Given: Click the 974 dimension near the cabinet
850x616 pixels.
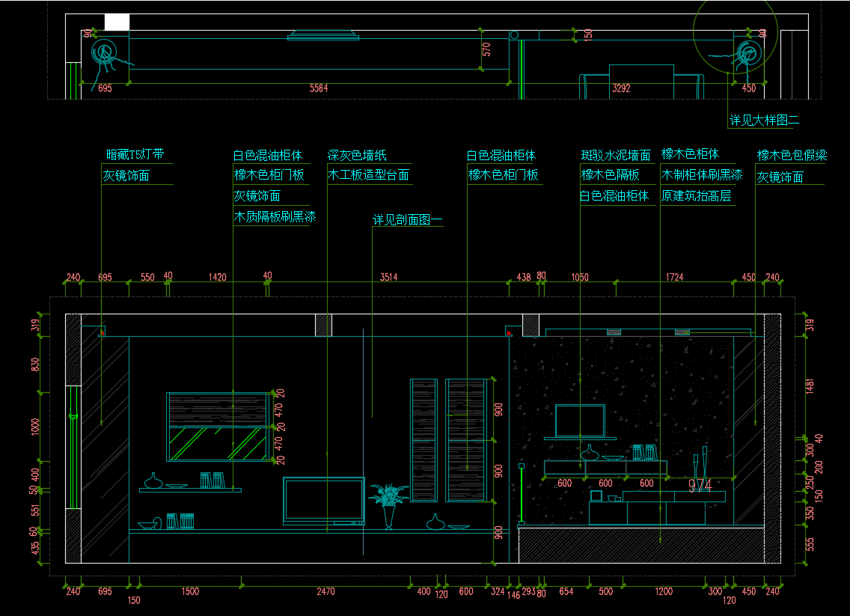Looking at the screenshot, I should tap(700, 485).
